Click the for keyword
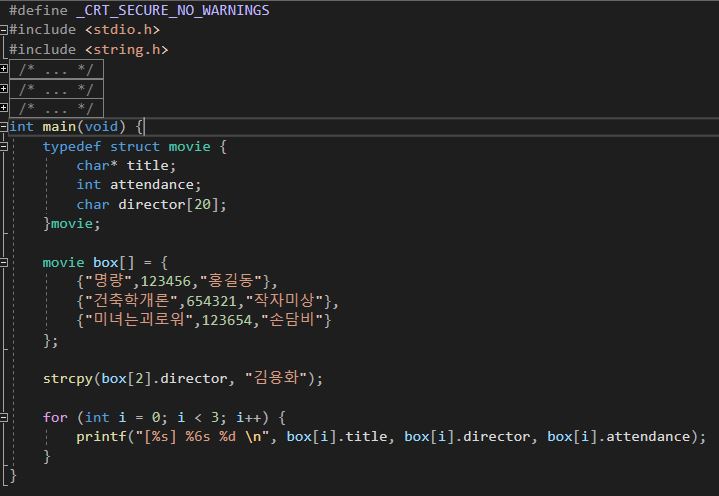This screenshot has height=496, width=719. [x=55, y=417]
